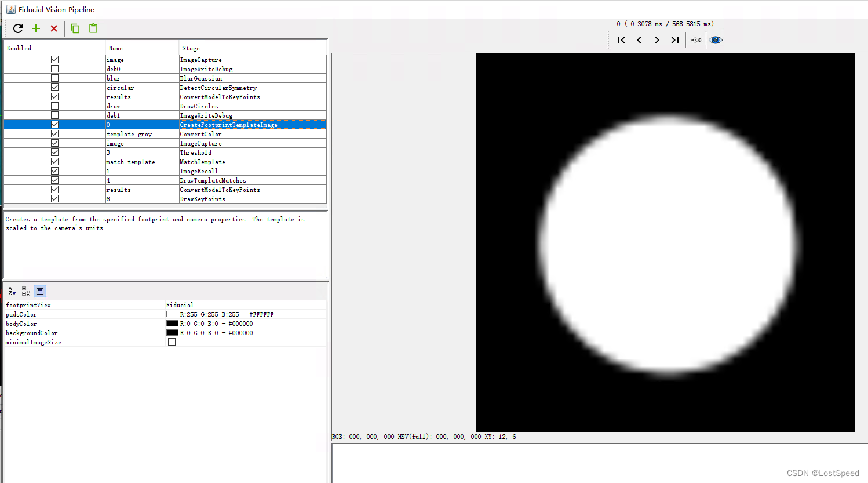Select the DrawCircles stage row
Viewport: 868px width, 483px height.
pos(165,106)
